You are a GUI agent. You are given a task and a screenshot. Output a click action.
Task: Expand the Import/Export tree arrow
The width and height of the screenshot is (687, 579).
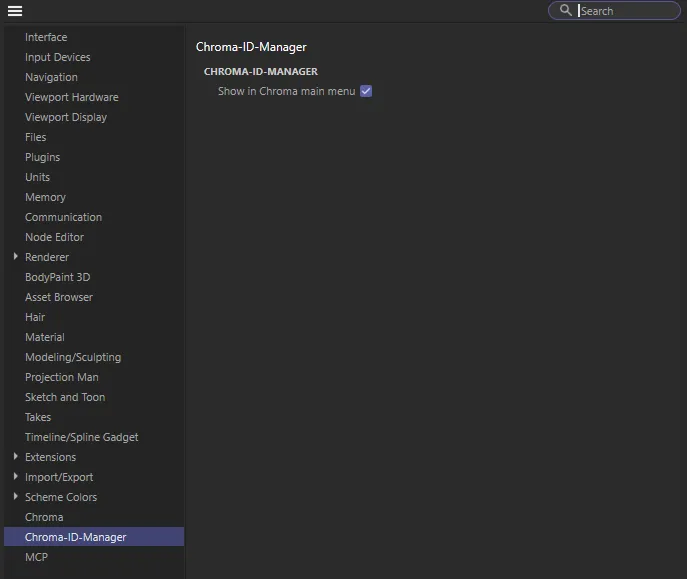click(16, 477)
